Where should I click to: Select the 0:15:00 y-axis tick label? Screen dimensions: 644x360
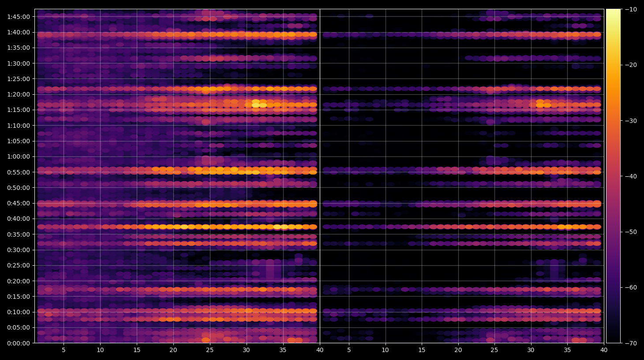pos(19,297)
